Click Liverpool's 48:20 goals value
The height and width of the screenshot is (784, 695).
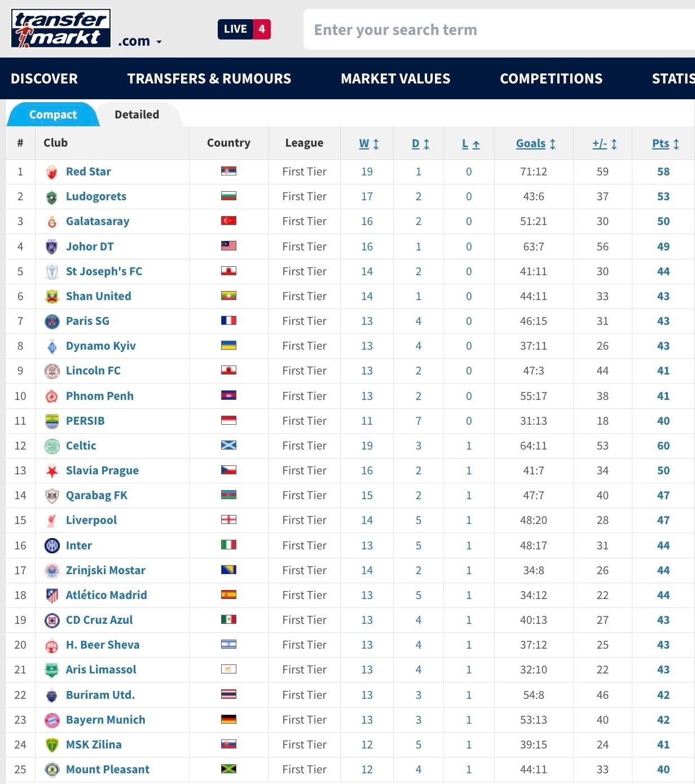click(534, 520)
